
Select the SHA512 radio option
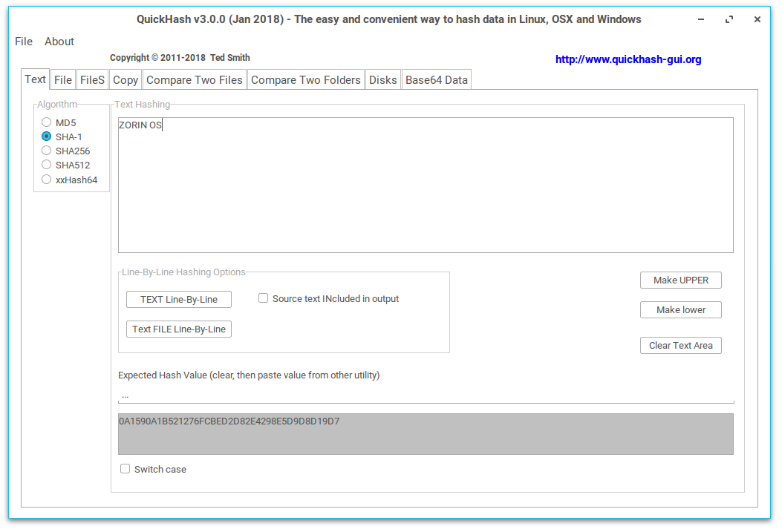point(47,165)
